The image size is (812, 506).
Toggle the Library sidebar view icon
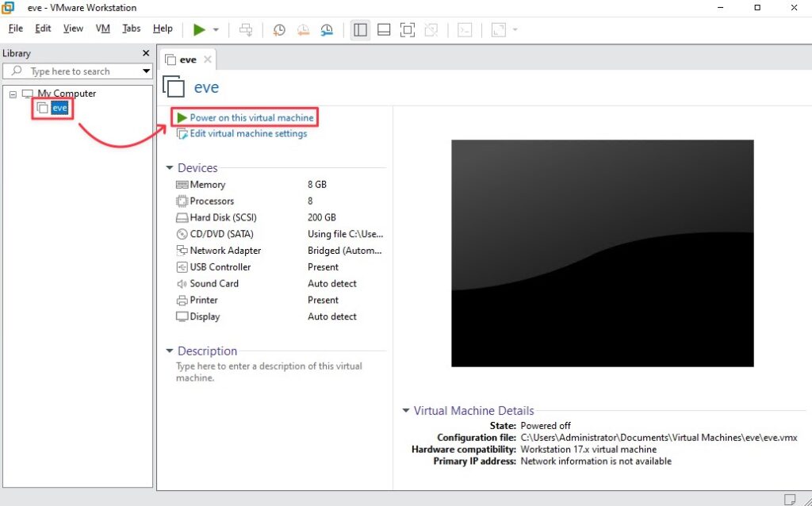pos(360,30)
